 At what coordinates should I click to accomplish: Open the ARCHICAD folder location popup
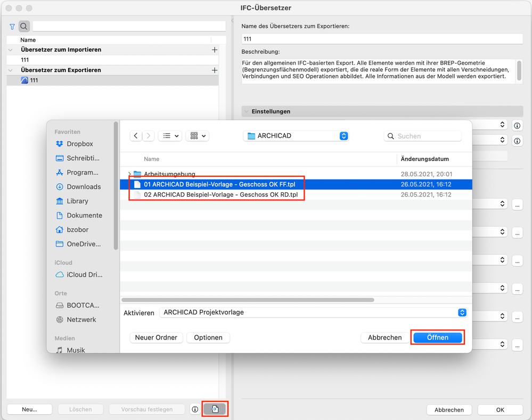[296, 136]
